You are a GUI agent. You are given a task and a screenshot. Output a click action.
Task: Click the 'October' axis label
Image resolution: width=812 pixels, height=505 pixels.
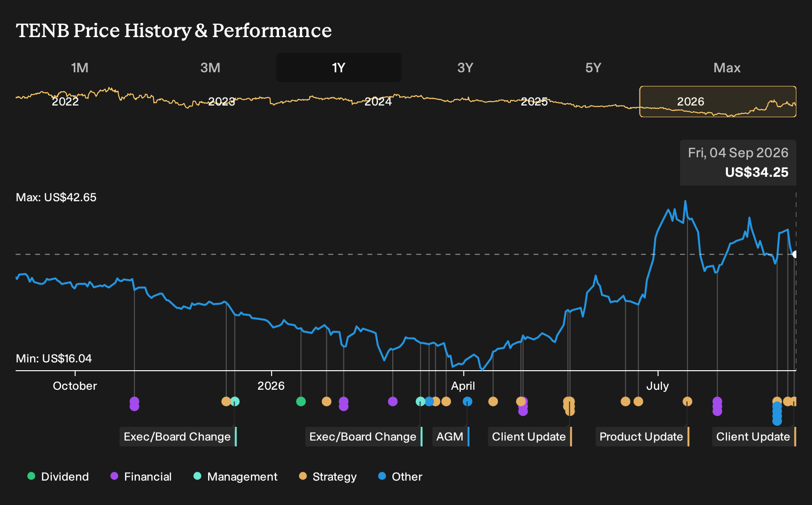pyautogui.click(x=75, y=386)
